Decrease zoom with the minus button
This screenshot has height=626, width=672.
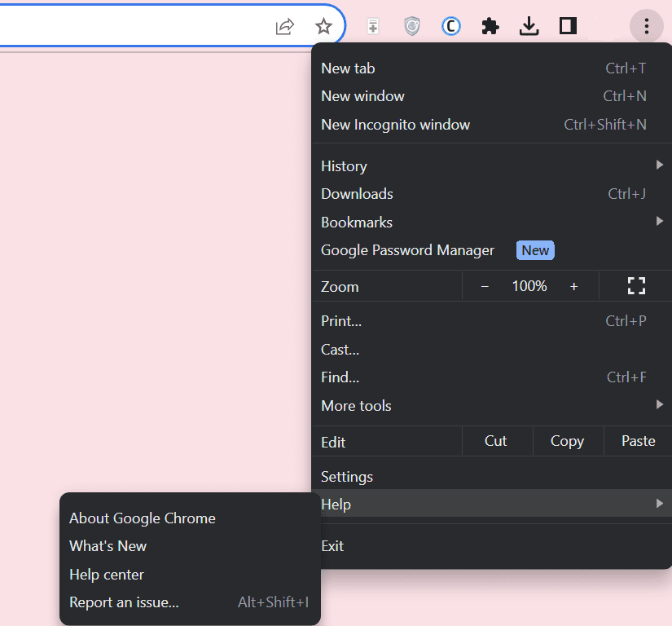(485, 286)
